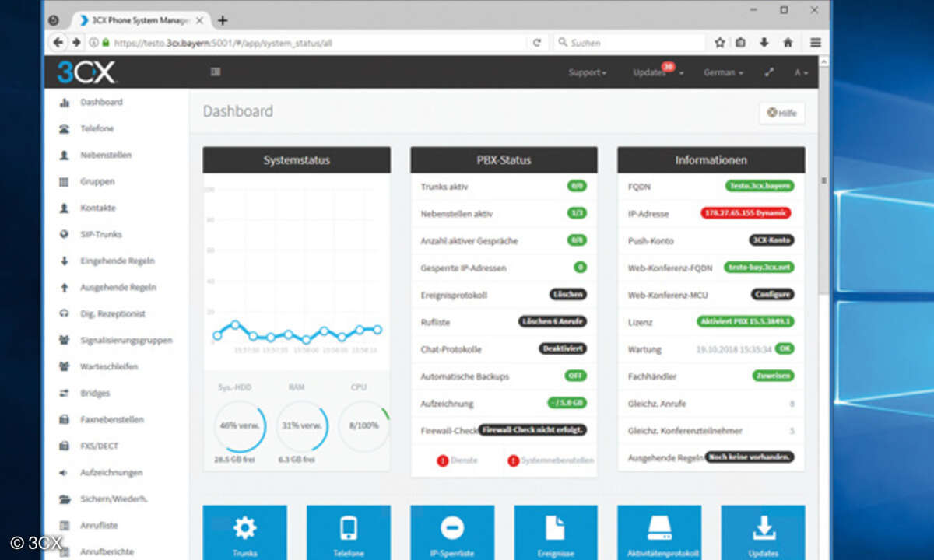This screenshot has height=560, width=934.
Task: Expand the Support dropdown
Action: tap(588, 72)
